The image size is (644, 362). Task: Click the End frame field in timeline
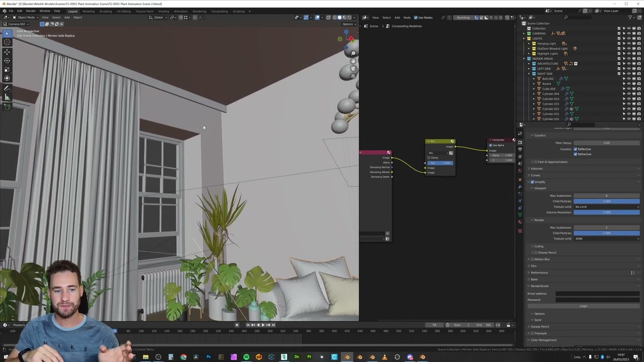point(483,325)
